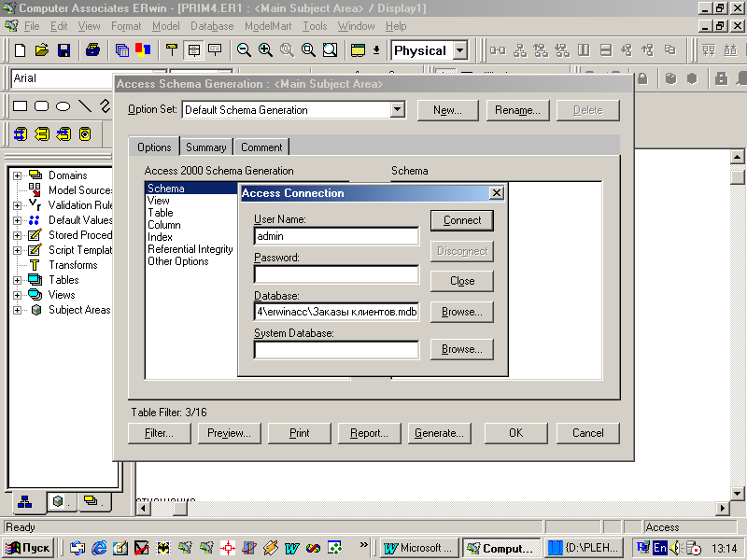Expand the Tables tree node
Image resolution: width=747 pixels, height=560 pixels.
(17, 280)
